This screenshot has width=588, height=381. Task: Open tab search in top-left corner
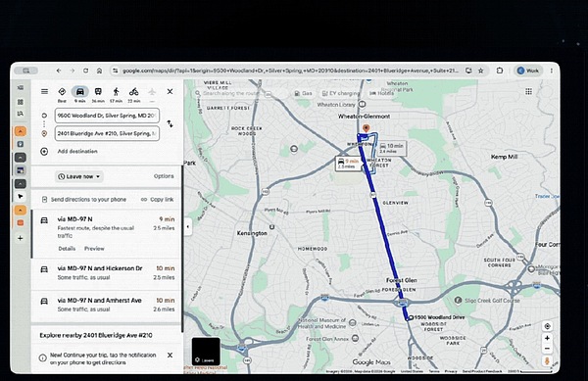pos(25,71)
